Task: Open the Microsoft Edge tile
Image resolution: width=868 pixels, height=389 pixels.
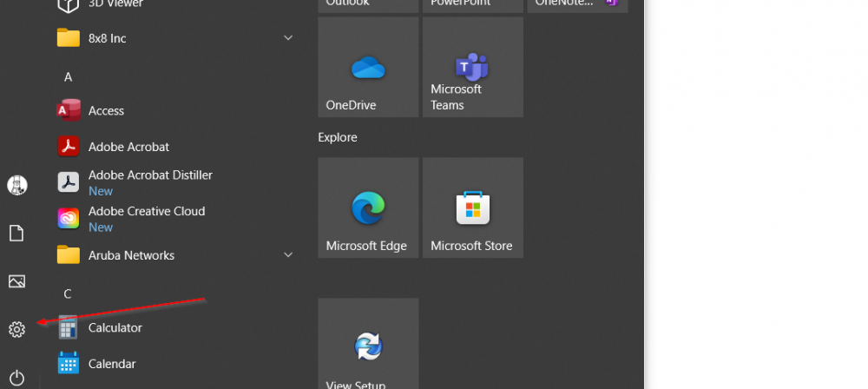Action: point(368,208)
